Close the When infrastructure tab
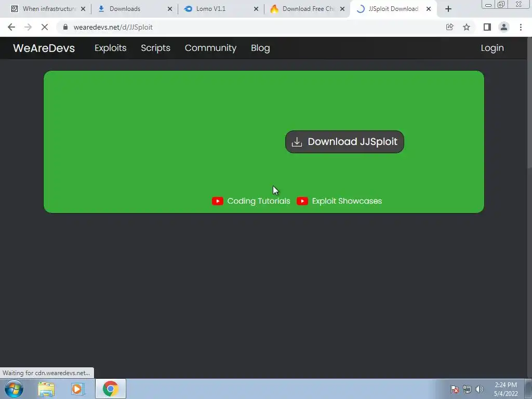Screen dimensions: 532x399 83,9
